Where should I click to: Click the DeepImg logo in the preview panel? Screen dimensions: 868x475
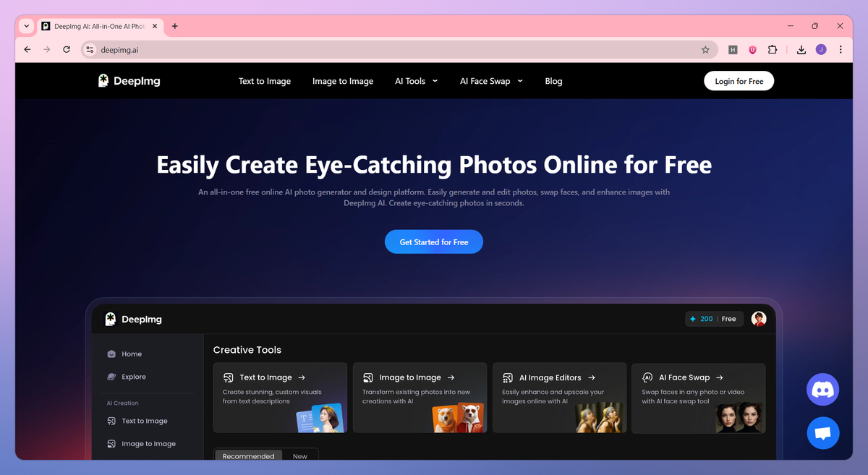[133, 319]
